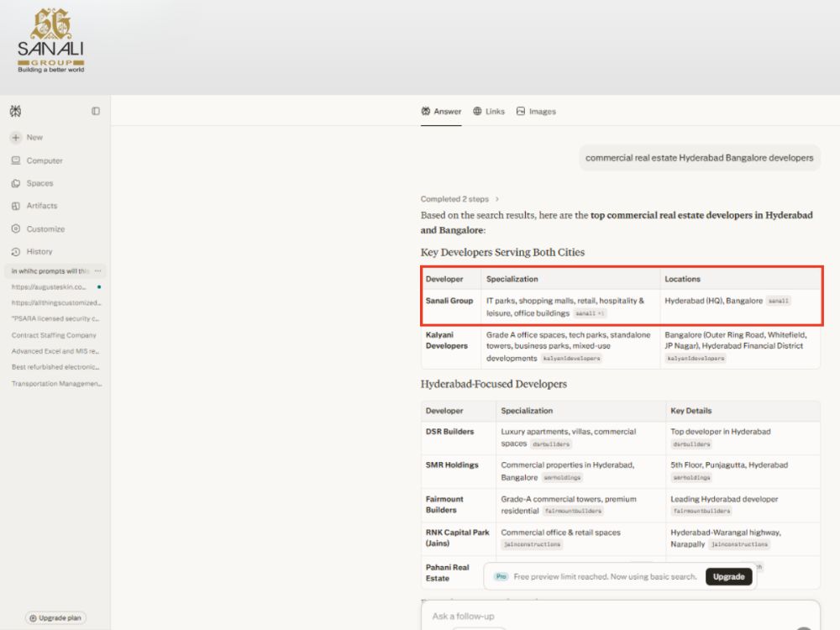
Task: Open three-dot menu of current thread
Action: tap(98, 271)
